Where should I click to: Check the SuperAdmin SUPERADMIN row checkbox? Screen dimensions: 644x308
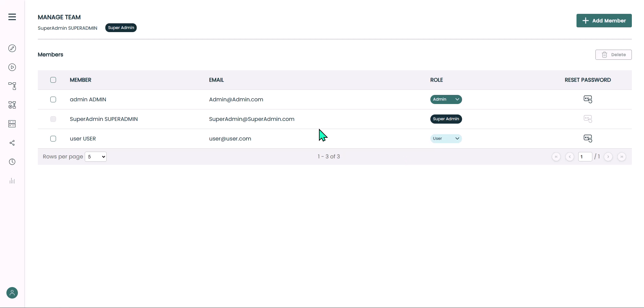(53, 119)
